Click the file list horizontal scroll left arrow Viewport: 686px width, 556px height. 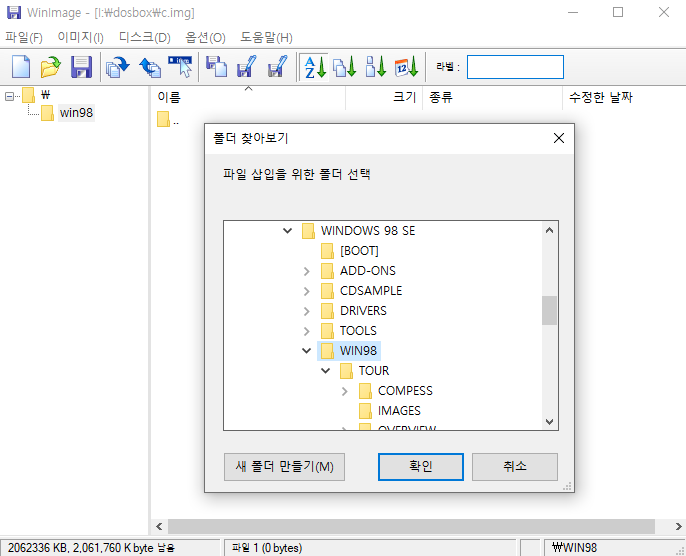[x=159, y=526]
